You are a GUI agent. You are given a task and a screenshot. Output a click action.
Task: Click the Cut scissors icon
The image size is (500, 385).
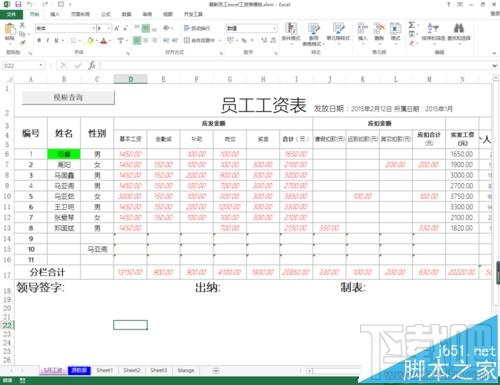(x=22, y=25)
